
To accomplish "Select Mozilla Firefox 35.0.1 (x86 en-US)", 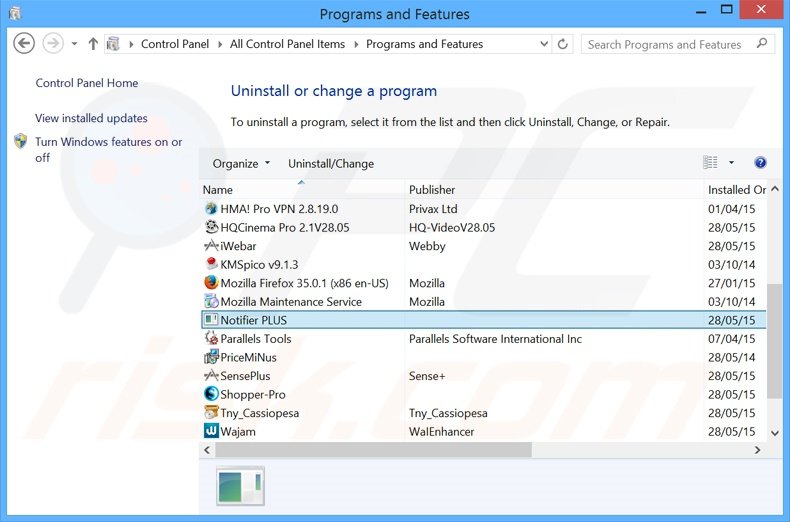I will (304, 283).
